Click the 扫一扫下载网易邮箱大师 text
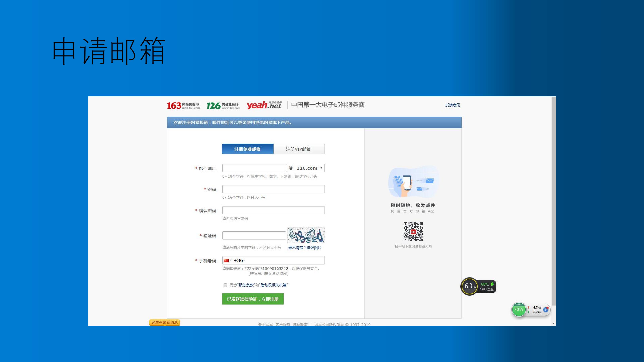644x362 pixels. pos(413,246)
